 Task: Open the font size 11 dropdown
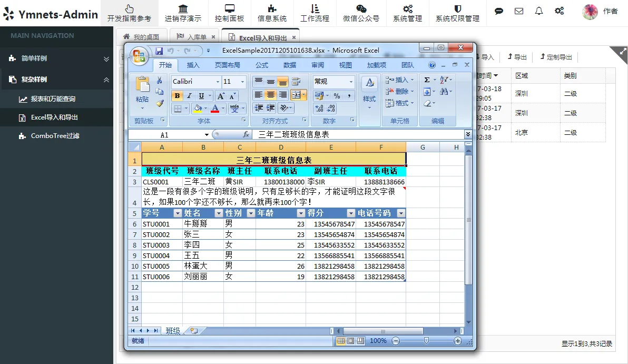[x=242, y=82]
